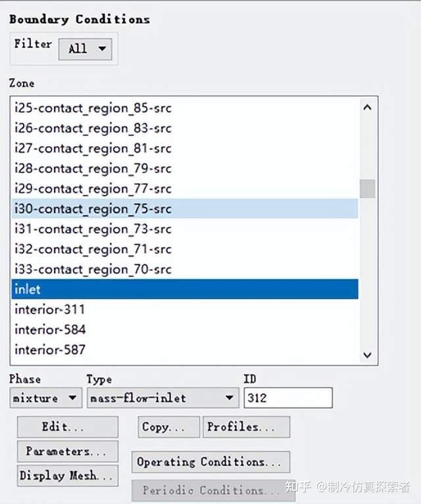Open the Filter dropdown set to All
Image resolution: width=421 pixels, height=504 pixels.
[x=86, y=49]
